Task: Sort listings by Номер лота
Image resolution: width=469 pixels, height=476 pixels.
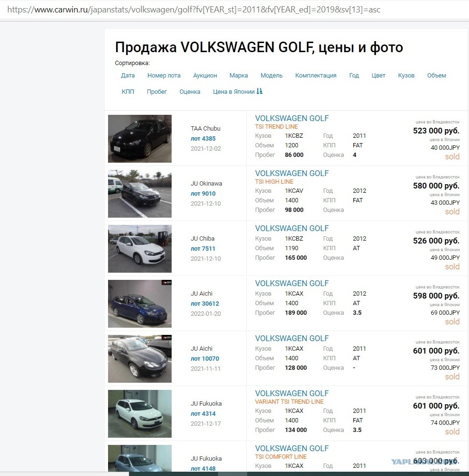Action: pyautogui.click(x=164, y=75)
